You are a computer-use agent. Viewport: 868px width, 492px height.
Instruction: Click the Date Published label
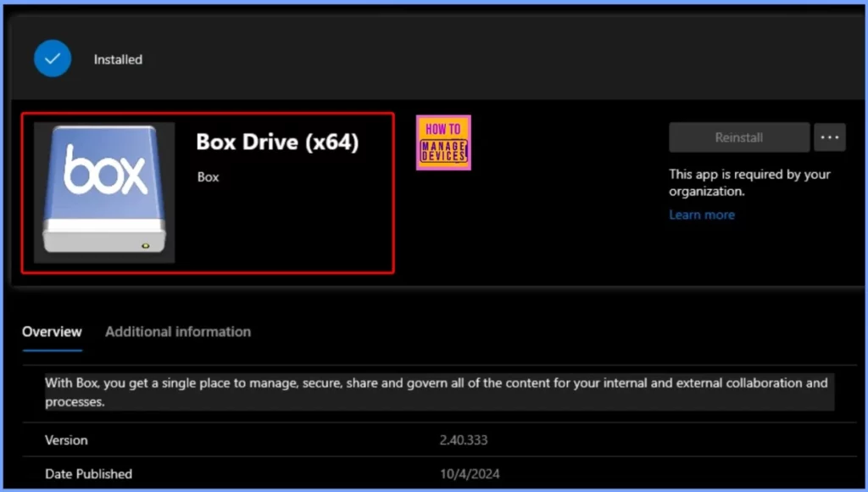pyautogui.click(x=88, y=474)
